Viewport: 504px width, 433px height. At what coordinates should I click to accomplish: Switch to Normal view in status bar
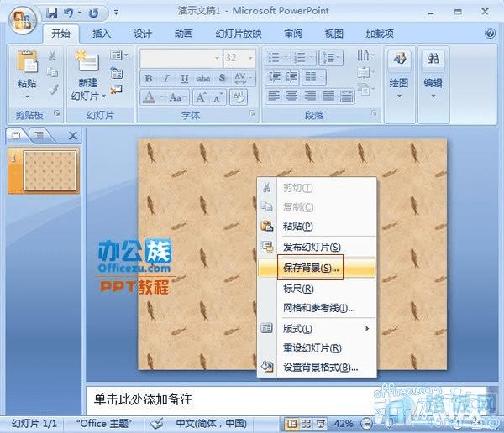tap(291, 424)
